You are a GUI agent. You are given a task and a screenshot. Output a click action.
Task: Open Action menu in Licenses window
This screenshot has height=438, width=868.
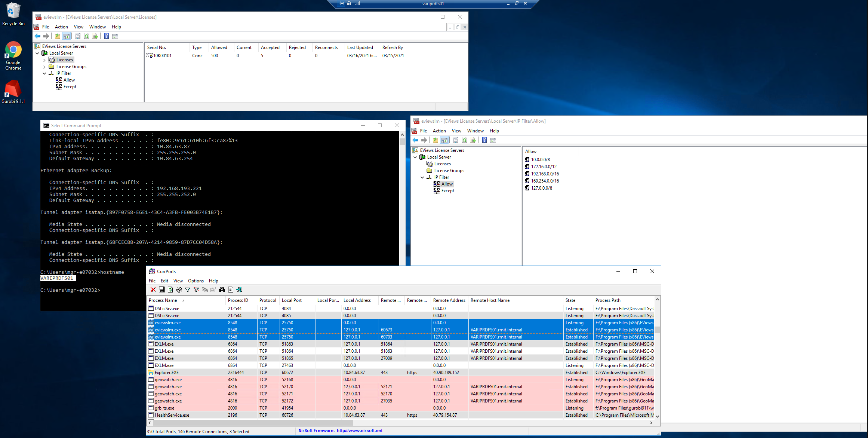(61, 27)
